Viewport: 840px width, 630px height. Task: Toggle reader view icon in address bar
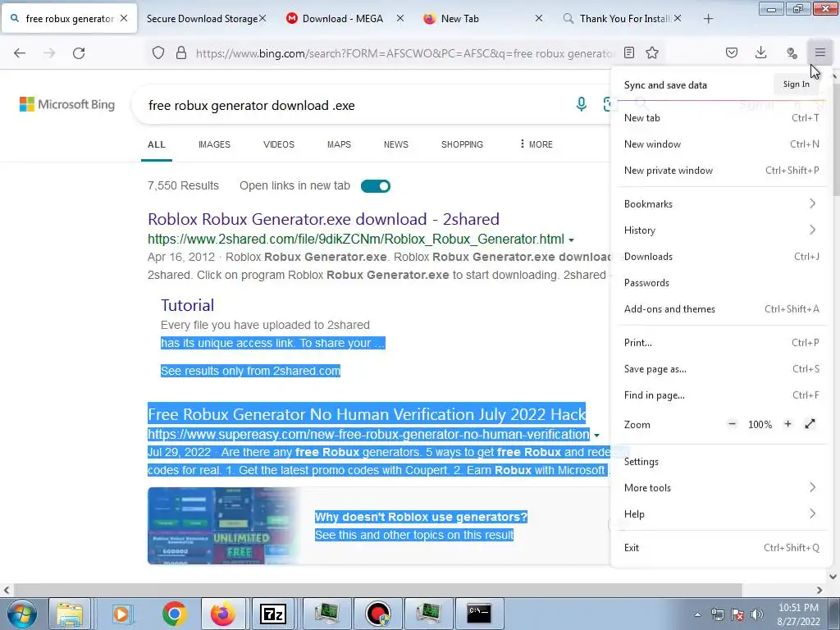coord(629,52)
